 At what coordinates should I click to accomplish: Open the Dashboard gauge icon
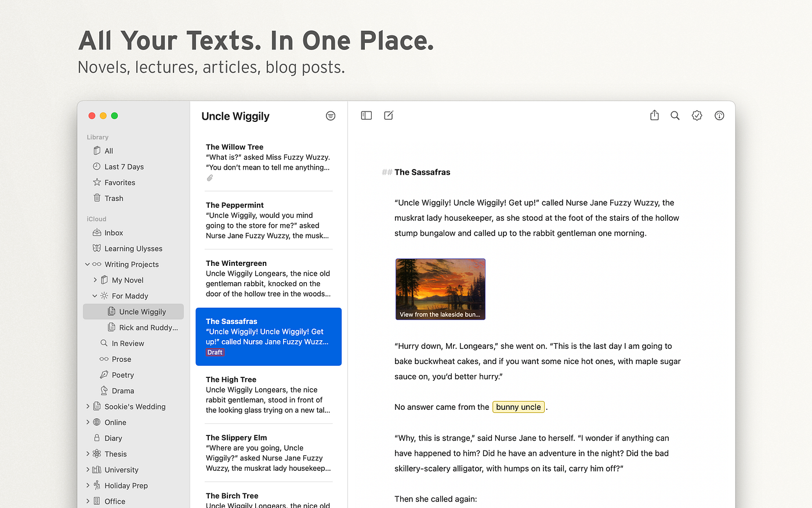(719, 115)
